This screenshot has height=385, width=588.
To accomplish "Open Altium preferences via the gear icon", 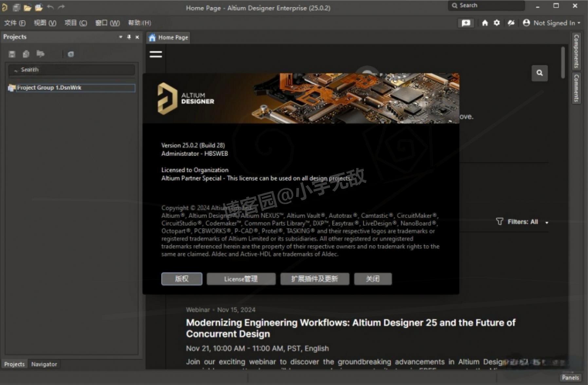I will point(497,23).
